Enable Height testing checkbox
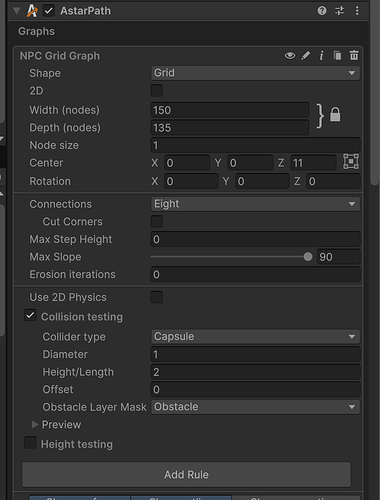The image size is (380, 500). [30, 443]
